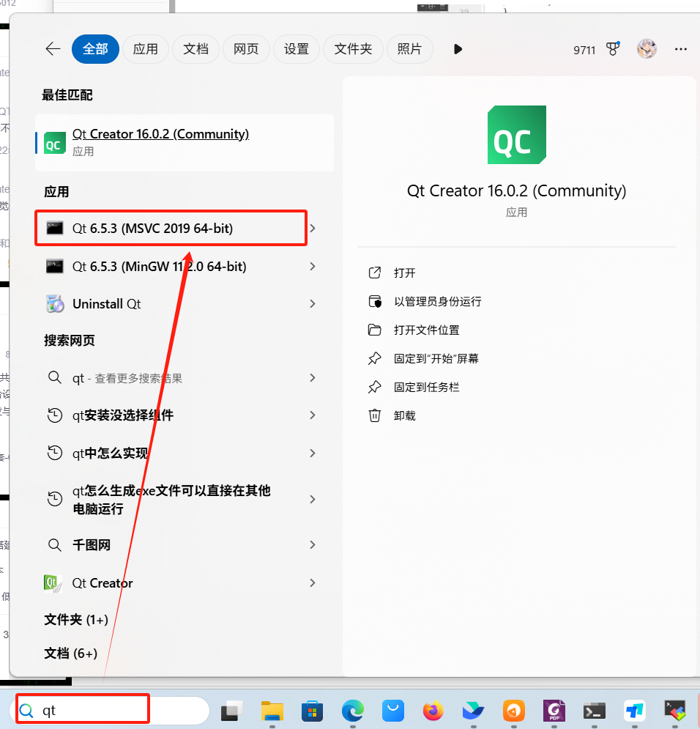This screenshot has height=729, width=700.
Task: Choose the qt怎么生成exe文件可以直接在其他电脑运行 suggestion
Action: [171, 500]
